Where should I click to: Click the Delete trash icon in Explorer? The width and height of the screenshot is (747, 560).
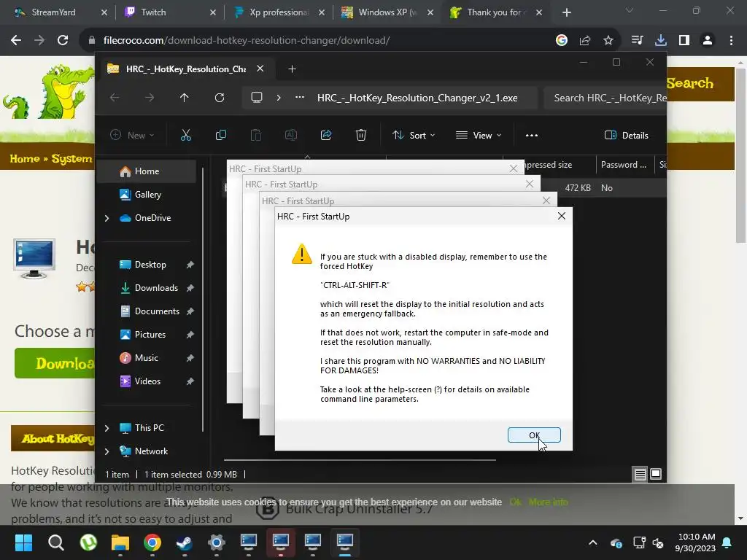coord(361,135)
